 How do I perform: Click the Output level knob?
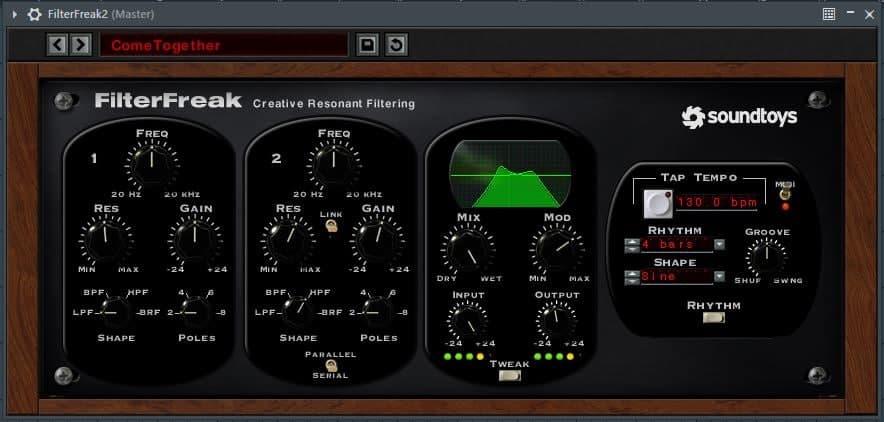[x=556, y=321]
